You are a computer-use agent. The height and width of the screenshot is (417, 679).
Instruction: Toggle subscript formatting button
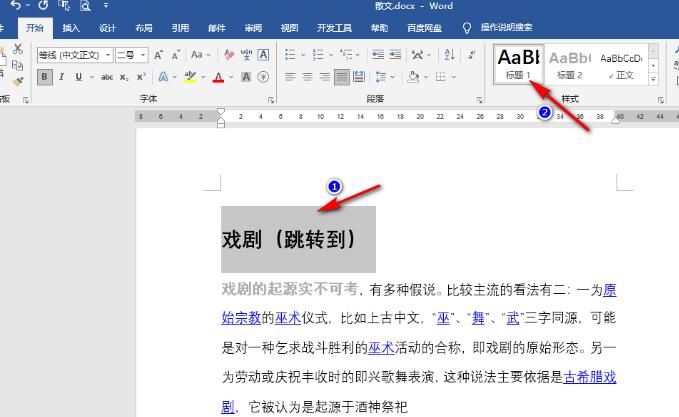(124, 77)
